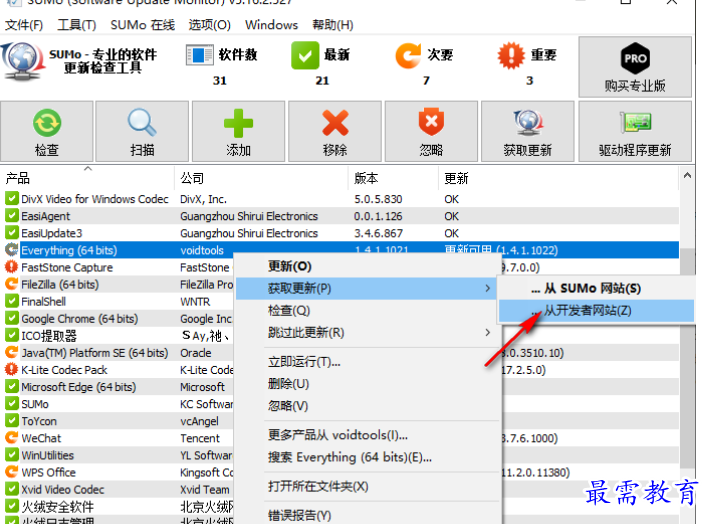Click the red alert icon of K-Lite Codec Pack
The width and height of the screenshot is (707, 524).
point(12,370)
